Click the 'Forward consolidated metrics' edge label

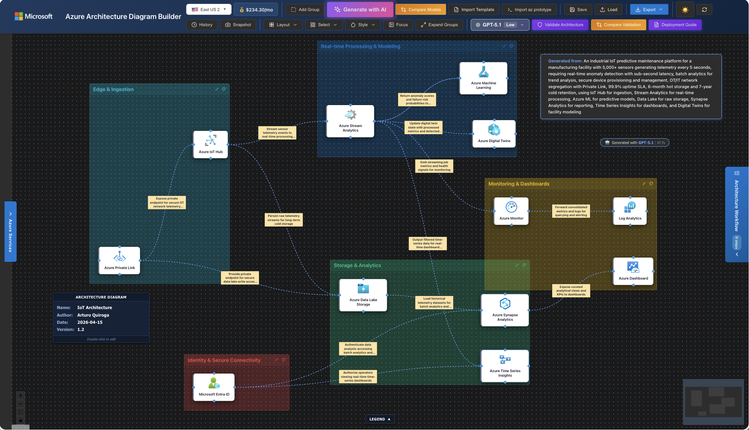[571, 211]
